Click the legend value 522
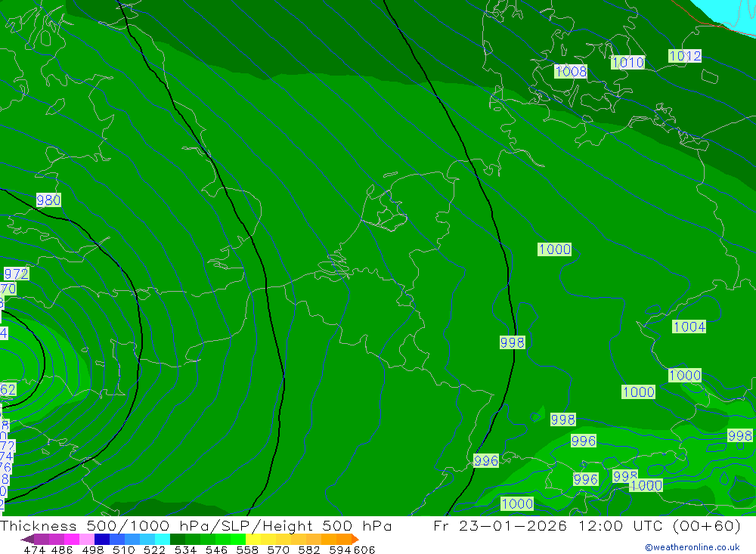The width and height of the screenshot is (756, 554). [x=154, y=549]
